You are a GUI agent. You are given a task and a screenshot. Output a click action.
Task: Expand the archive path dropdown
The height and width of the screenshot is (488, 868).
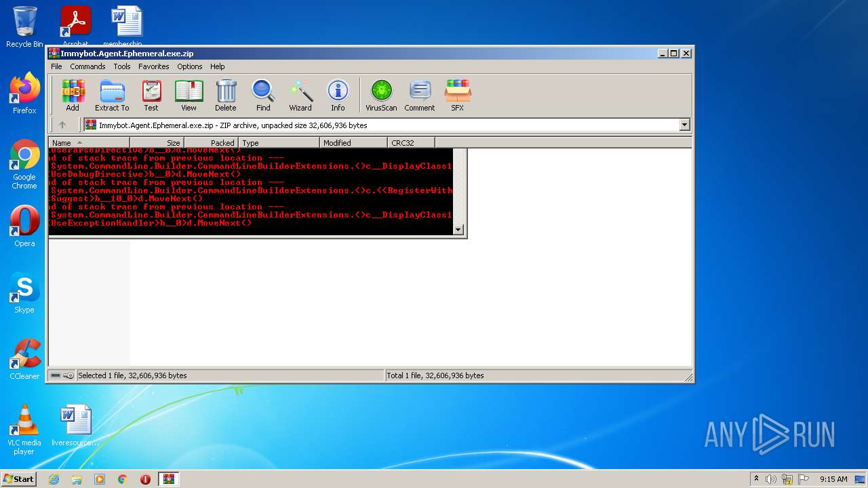[x=684, y=125]
